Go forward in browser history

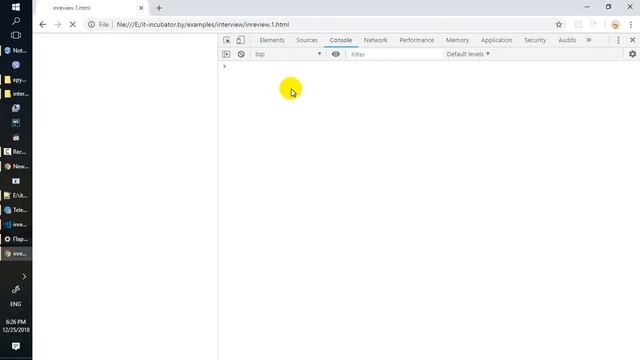coord(58,24)
